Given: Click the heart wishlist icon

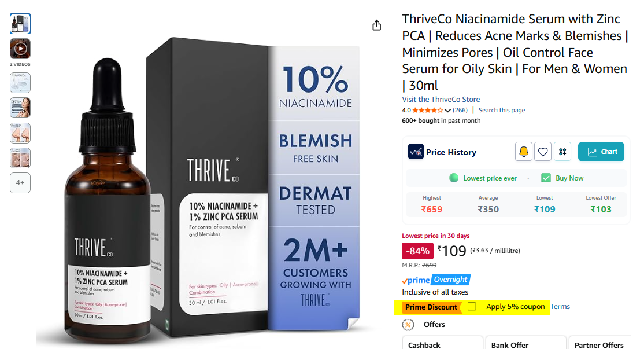Looking at the screenshot, I should [x=543, y=152].
